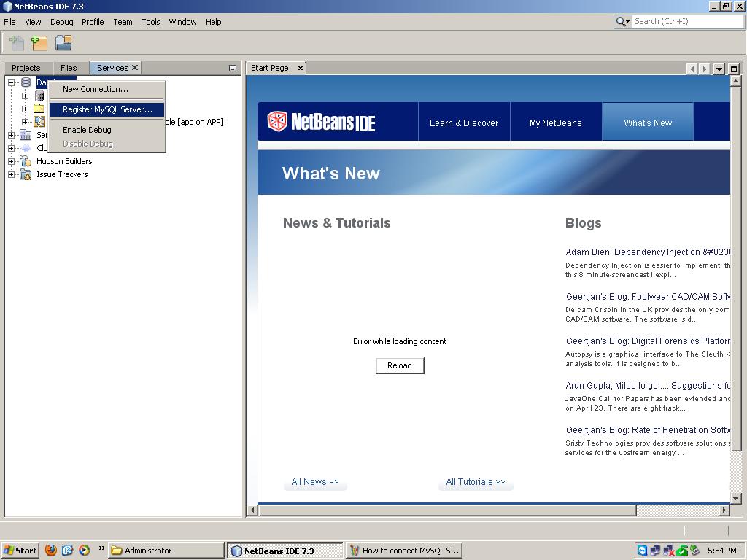Open Internet Explorer quick launch icon
Viewport: 747px width, 560px height.
pos(67,551)
